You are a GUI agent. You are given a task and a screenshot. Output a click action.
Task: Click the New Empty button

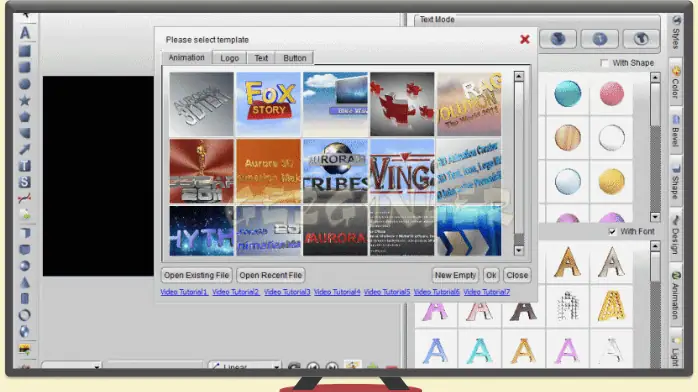[x=455, y=275]
